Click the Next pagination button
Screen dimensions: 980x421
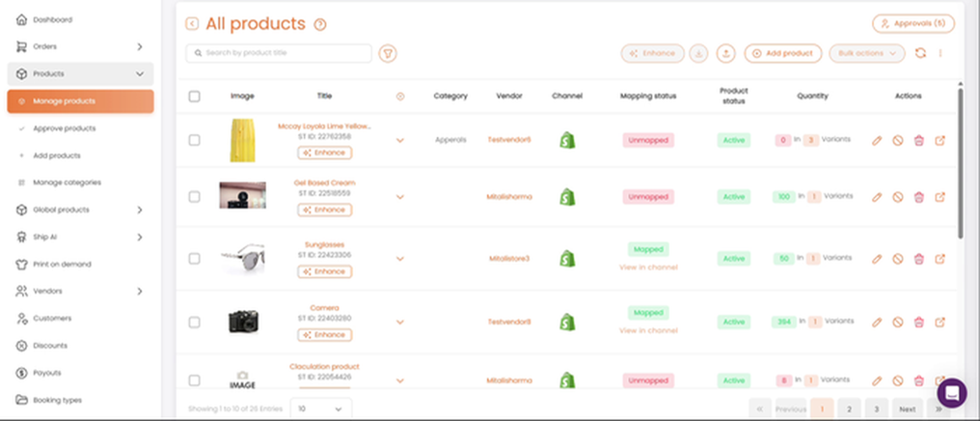[907, 409]
